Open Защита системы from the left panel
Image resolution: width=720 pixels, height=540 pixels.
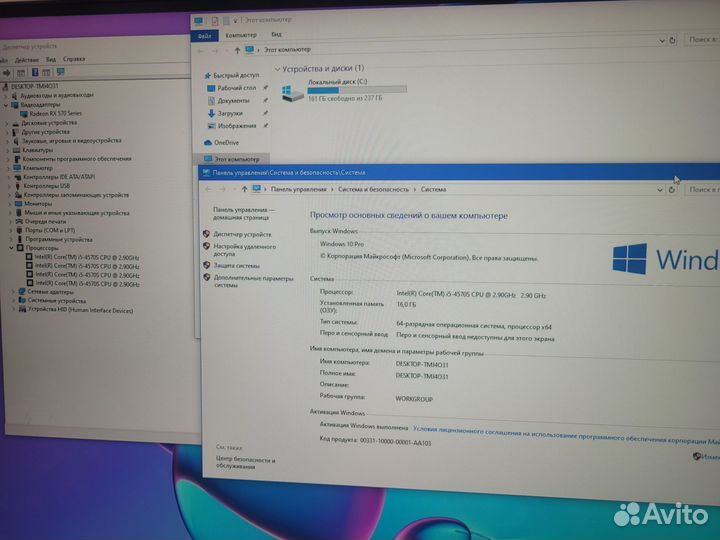click(x=236, y=266)
